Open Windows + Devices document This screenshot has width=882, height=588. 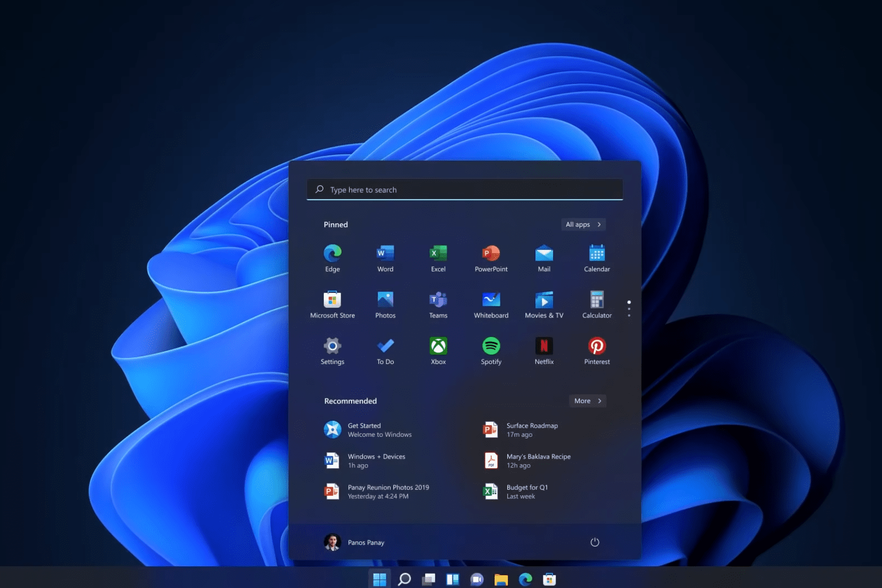pyautogui.click(x=366, y=461)
